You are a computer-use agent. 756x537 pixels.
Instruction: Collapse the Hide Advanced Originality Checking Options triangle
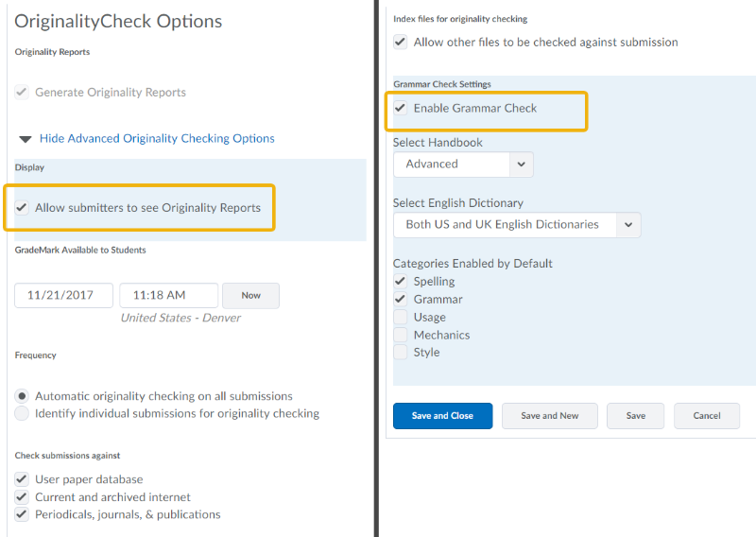point(25,139)
